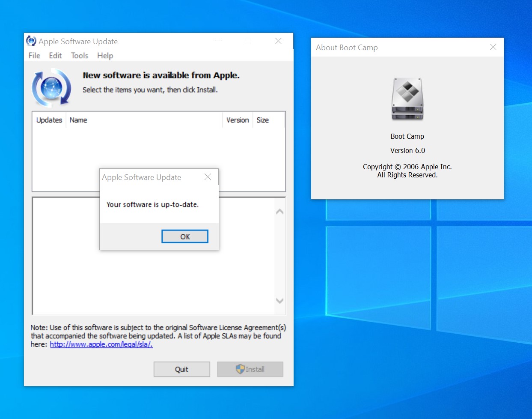Click the title bar Software Update icon
The height and width of the screenshot is (419, 532).
pyautogui.click(x=31, y=41)
